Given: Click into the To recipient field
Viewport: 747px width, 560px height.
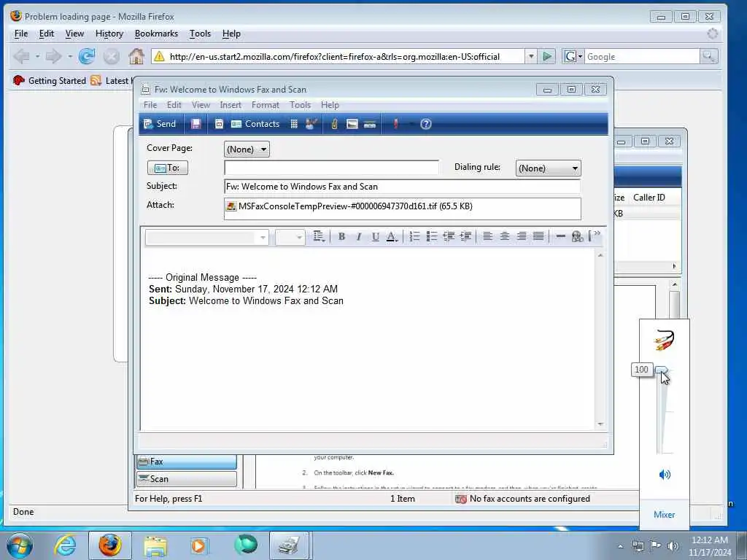Looking at the screenshot, I should tap(332, 168).
